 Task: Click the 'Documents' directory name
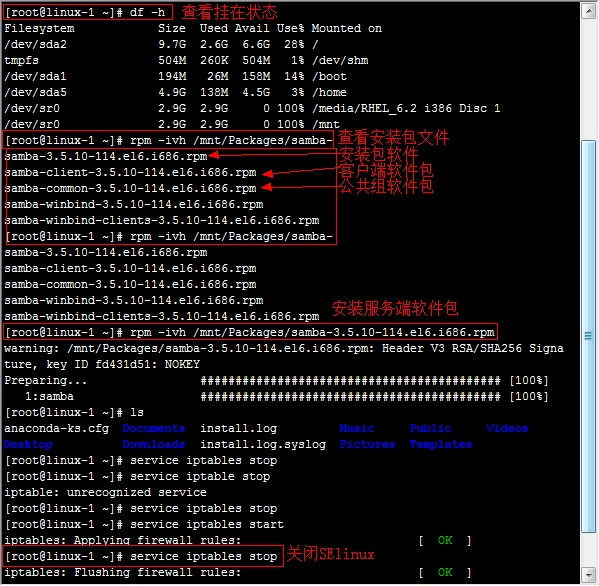point(154,429)
